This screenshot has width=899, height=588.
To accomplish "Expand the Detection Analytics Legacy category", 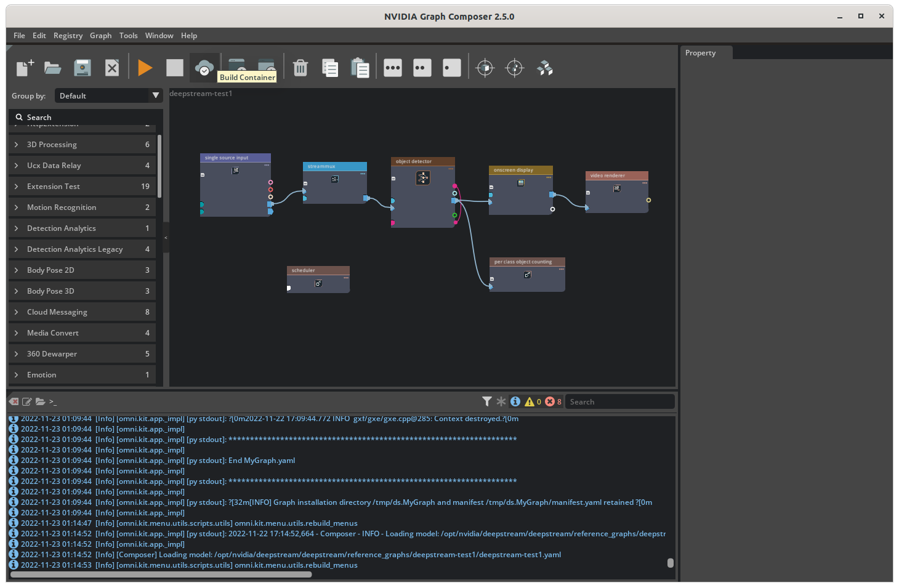I will [82, 249].
